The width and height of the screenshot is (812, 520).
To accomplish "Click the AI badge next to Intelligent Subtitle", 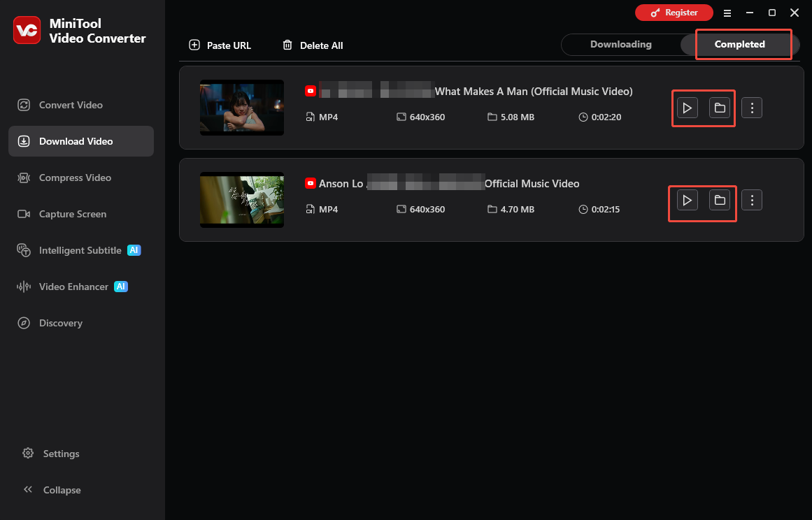I will (134, 250).
